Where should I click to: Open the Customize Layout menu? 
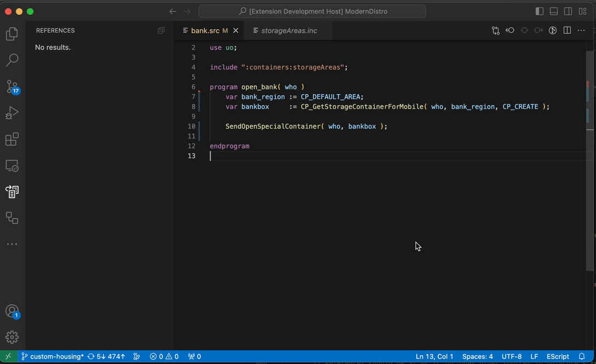point(583,11)
